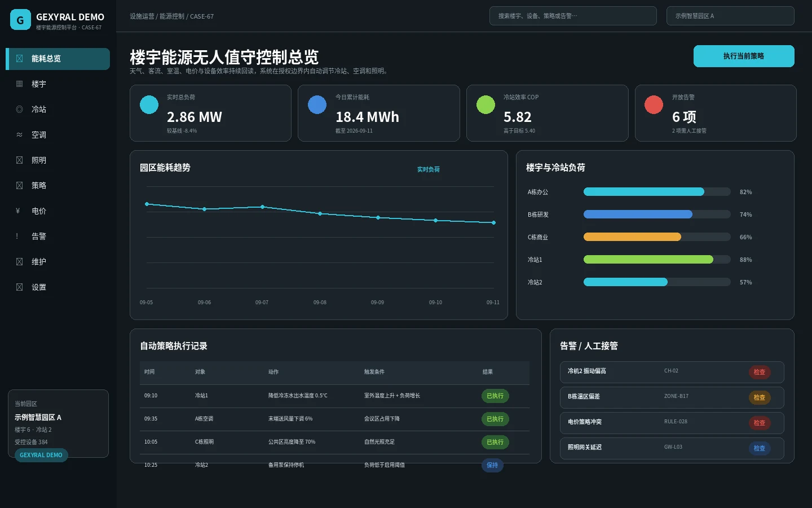
Task: Click the 照明 sidebar icon
Action: [x=20, y=160]
